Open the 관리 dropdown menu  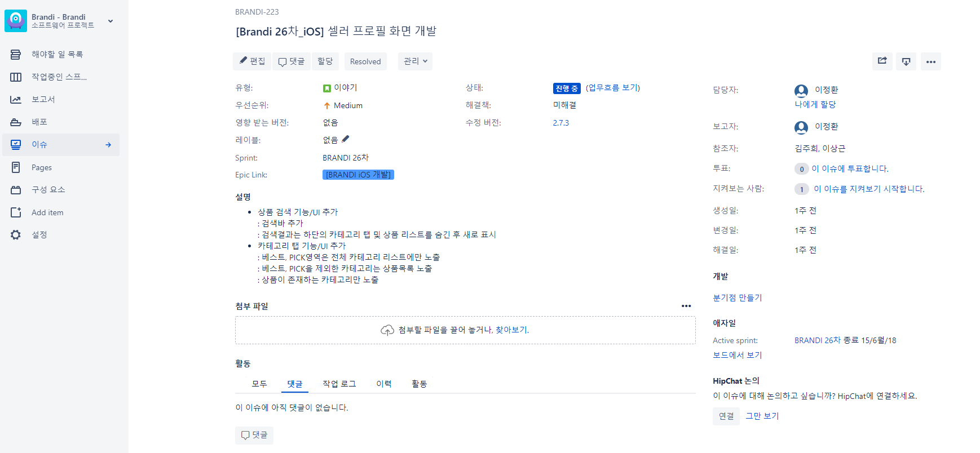point(415,61)
